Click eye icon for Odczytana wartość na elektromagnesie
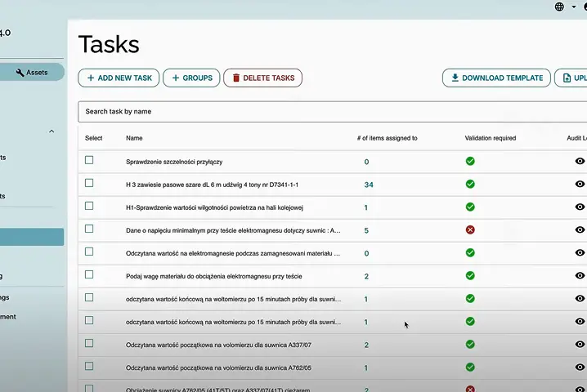Viewport: 587px width, 392px height. click(x=580, y=253)
